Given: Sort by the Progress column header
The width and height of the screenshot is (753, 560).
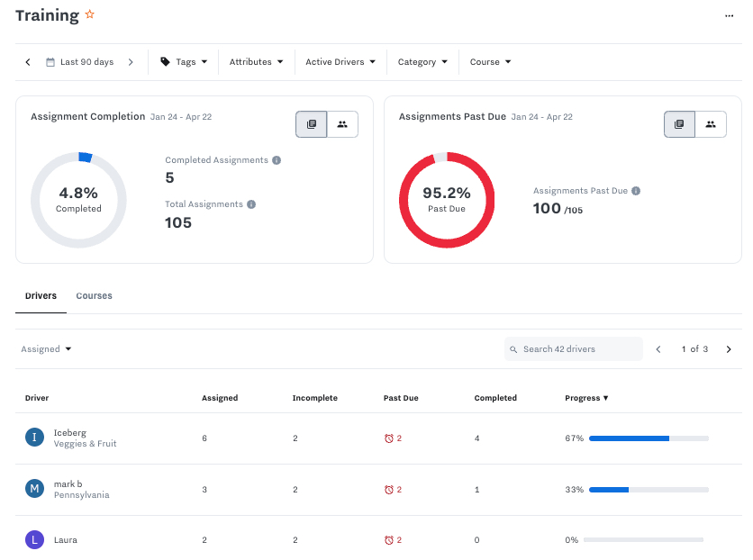Looking at the screenshot, I should 586,398.
